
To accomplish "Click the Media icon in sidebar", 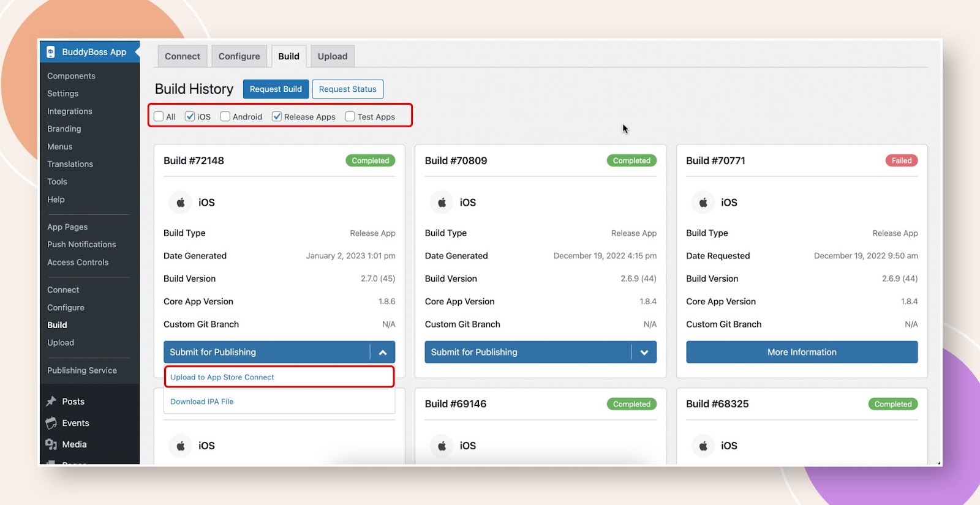I will (x=51, y=444).
